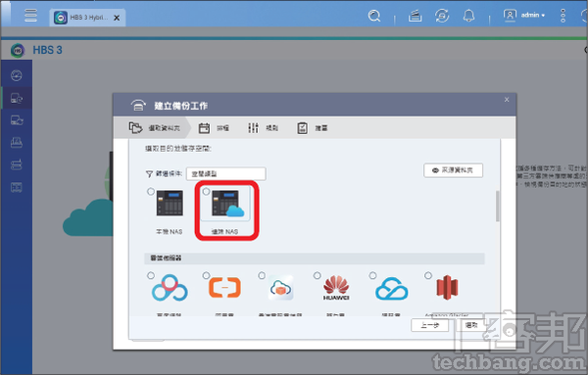Click the cloud server section header
Image resolution: width=588 pixels, height=375 pixels.
315,258
